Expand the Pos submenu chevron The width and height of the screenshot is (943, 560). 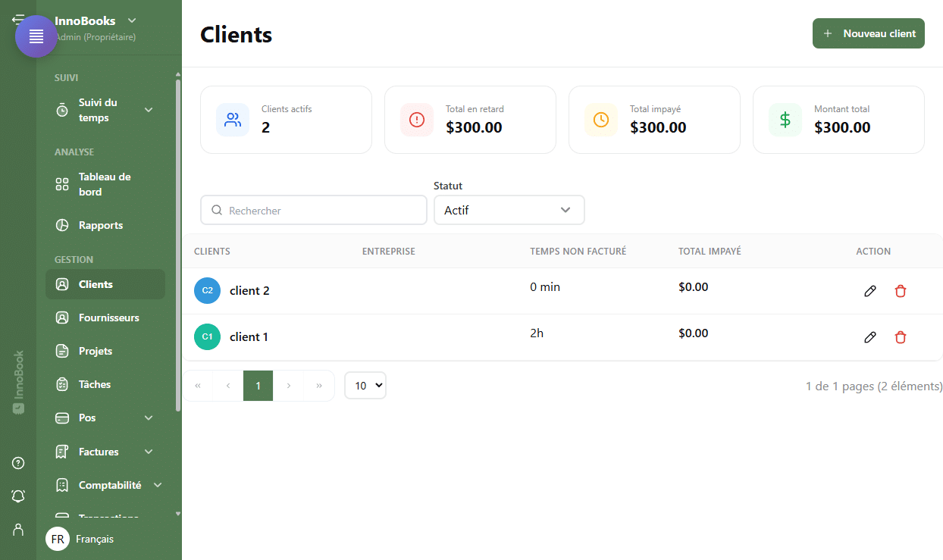(149, 418)
